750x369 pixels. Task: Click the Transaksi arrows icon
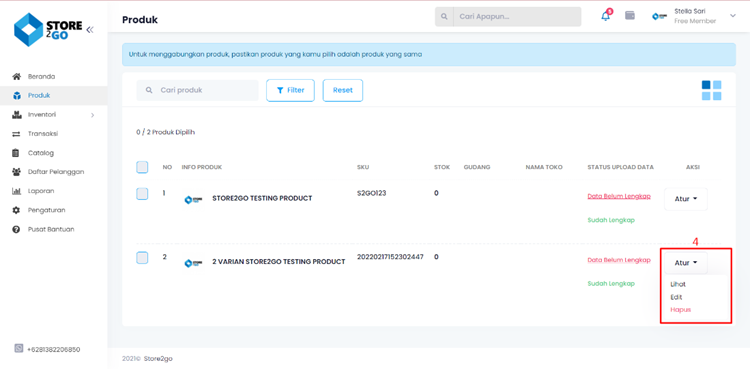click(17, 134)
